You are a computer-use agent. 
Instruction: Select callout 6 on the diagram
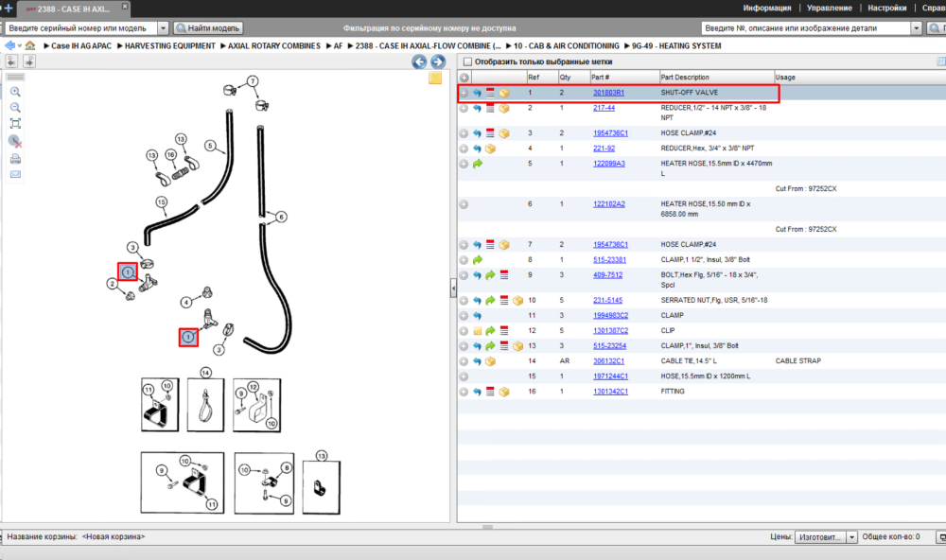[x=281, y=217]
